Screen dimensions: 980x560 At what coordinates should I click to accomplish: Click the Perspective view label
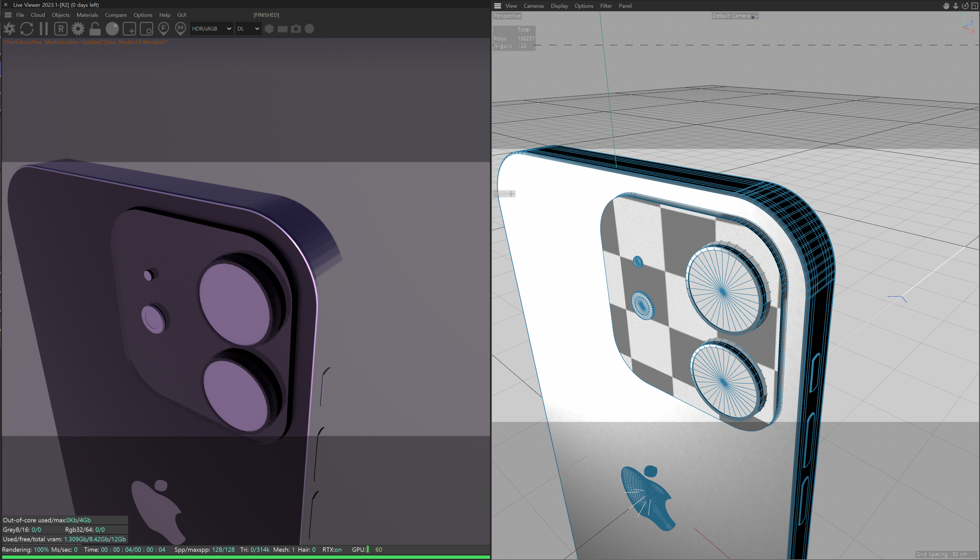tap(507, 16)
